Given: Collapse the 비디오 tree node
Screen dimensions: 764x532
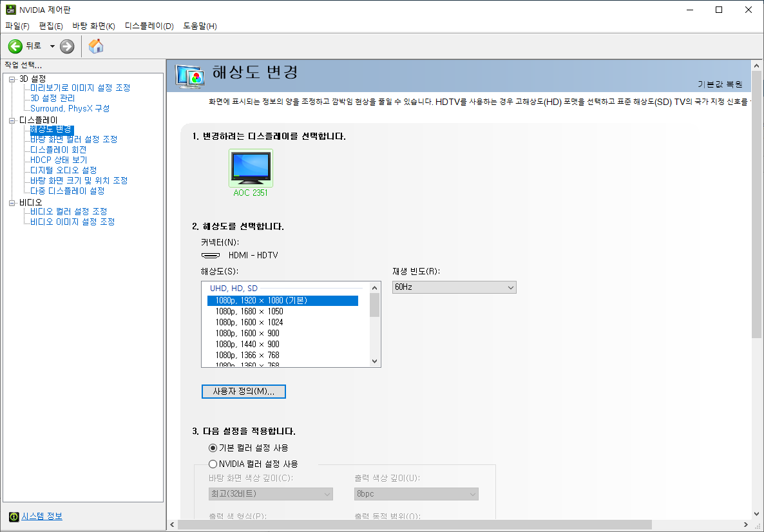Looking at the screenshot, I should [x=12, y=203].
